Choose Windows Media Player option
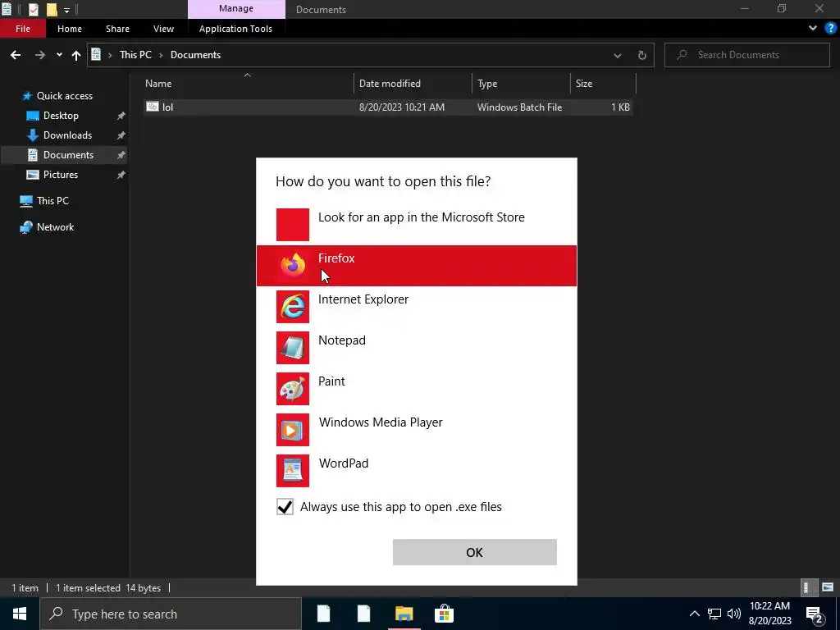Image resolution: width=840 pixels, height=630 pixels. point(416,430)
